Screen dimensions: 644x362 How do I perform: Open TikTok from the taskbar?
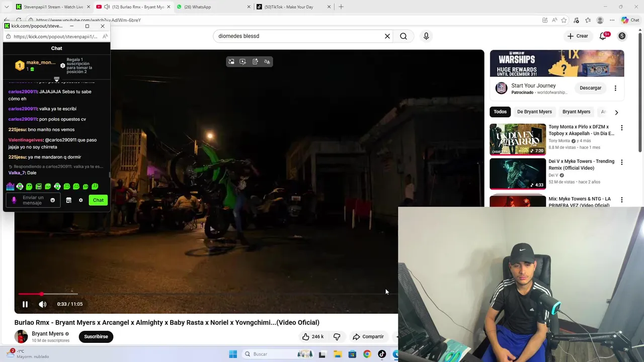(x=382, y=354)
